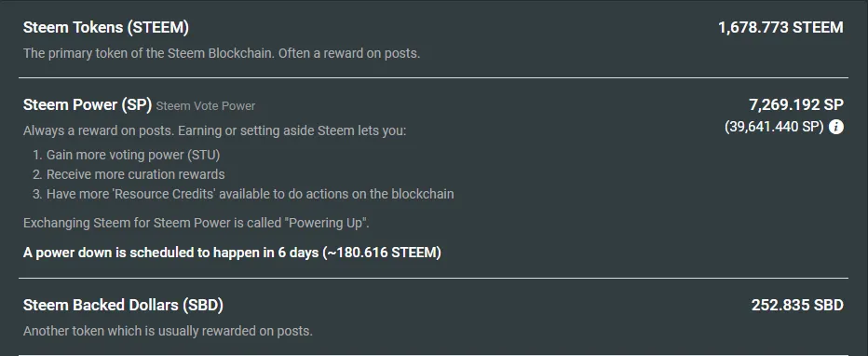Image resolution: width=868 pixels, height=356 pixels.
Task: Select the power down scheduled notice
Action: coord(232,253)
